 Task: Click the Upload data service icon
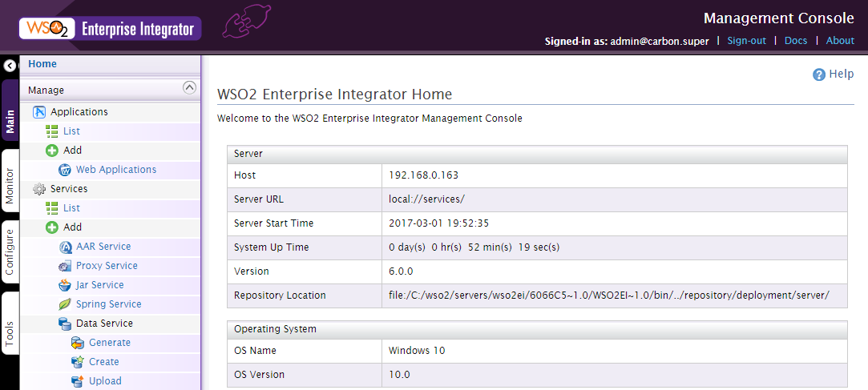(78, 381)
